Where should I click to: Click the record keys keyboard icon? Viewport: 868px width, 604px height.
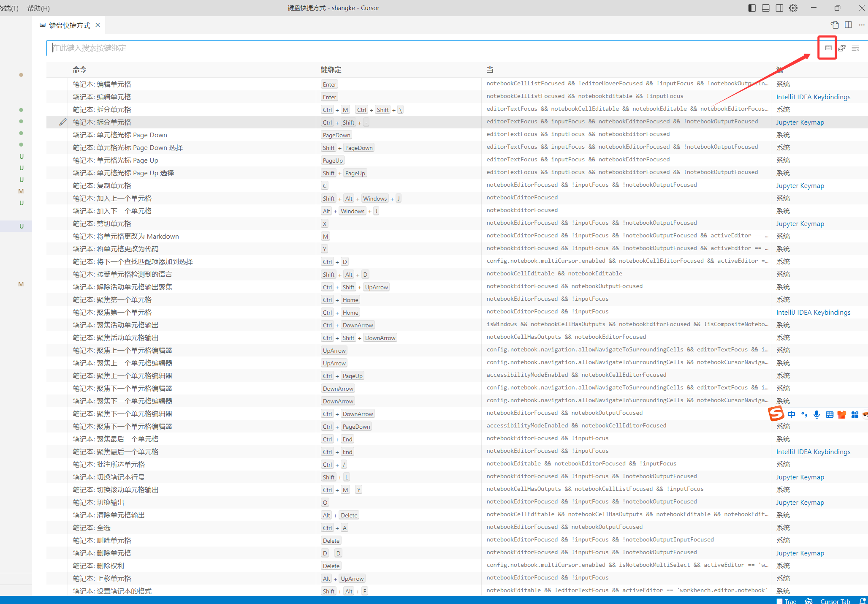(x=828, y=48)
